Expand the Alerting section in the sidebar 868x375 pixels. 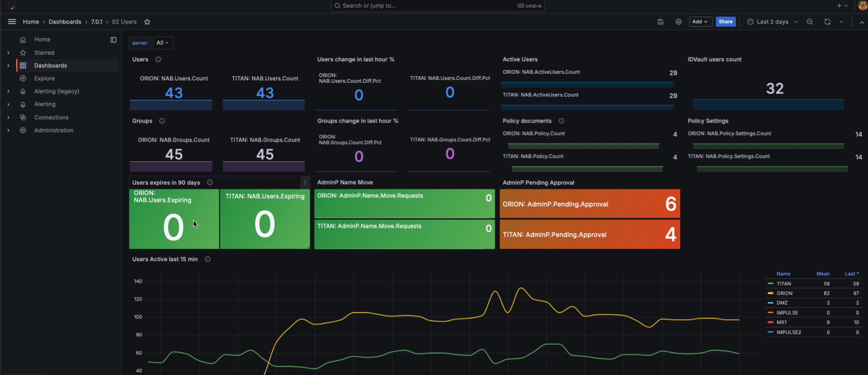tap(8, 104)
